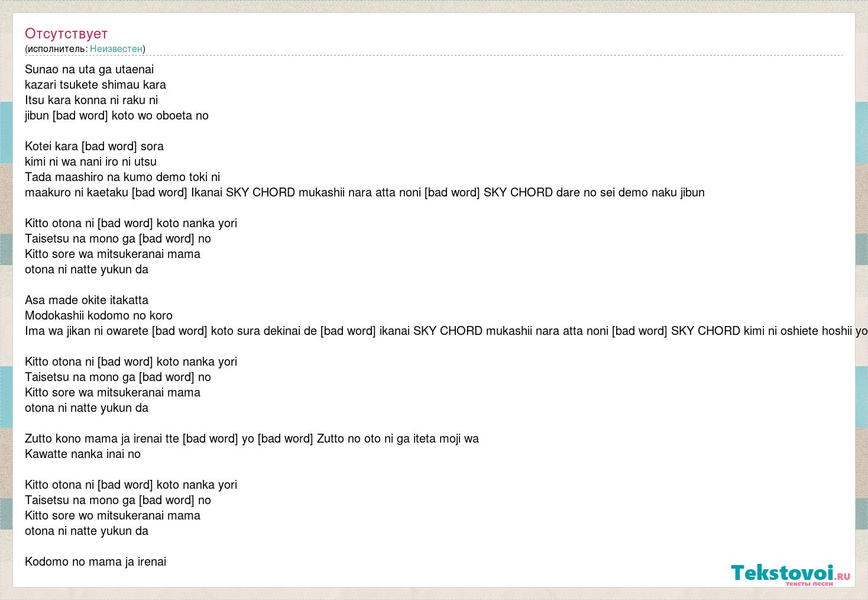868x600 pixels.
Task: Click the исполнитель label text
Action: [x=57, y=49]
